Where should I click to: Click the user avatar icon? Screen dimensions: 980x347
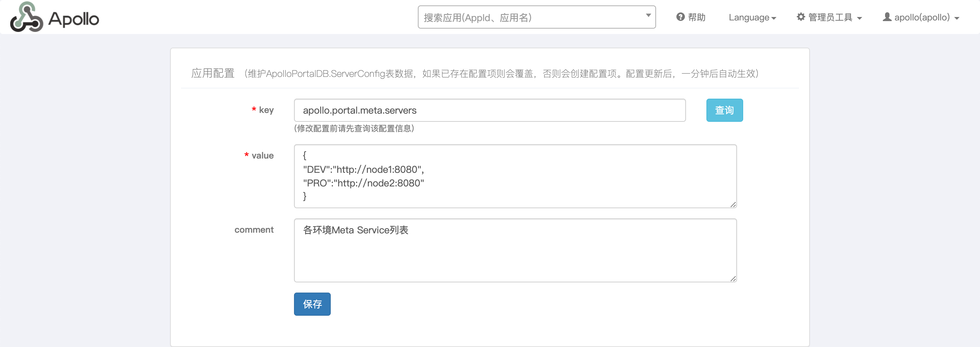[888, 17]
